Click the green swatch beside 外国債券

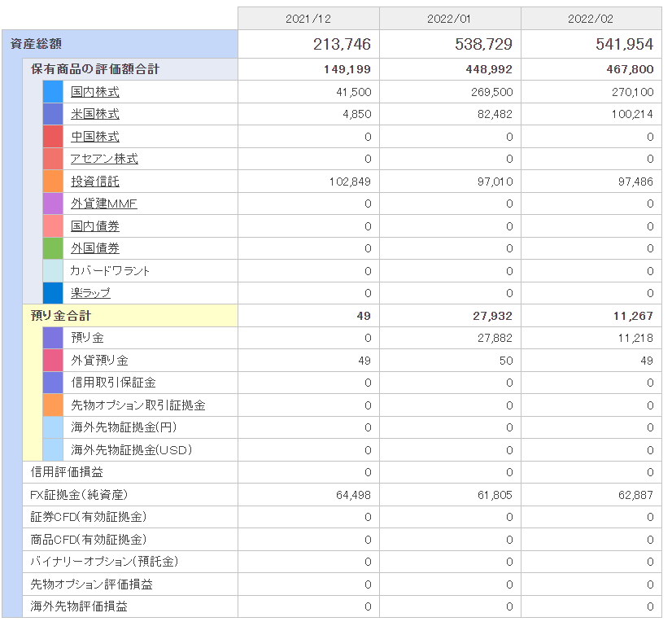pos(53,248)
